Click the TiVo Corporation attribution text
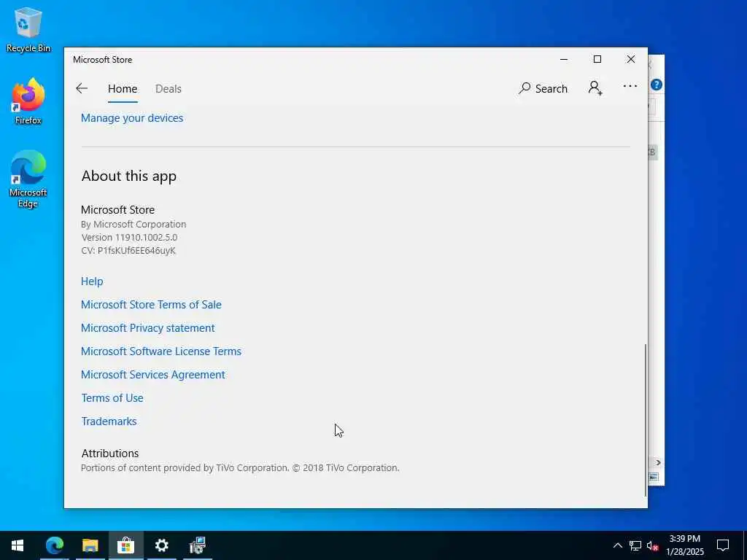This screenshot has height=560, width=747. point(240,468)
